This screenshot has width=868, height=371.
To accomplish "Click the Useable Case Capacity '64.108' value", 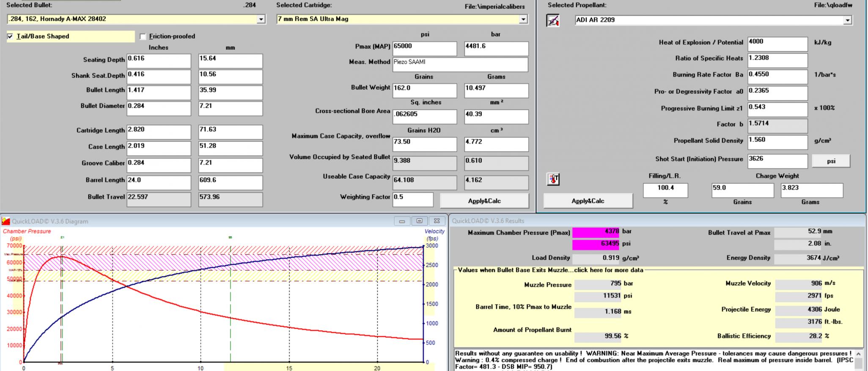I will pyautogui.click(x=425, y=183).
